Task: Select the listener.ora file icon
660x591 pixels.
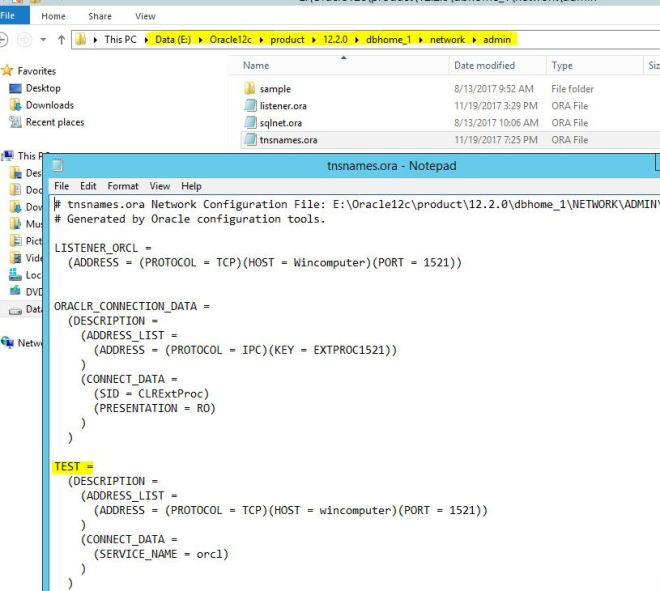Action: point(250,106)
